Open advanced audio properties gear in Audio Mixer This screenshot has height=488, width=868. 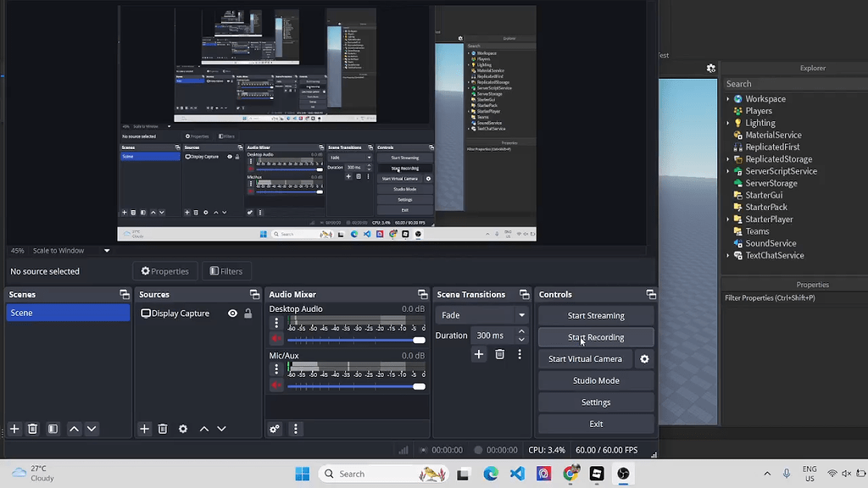tap(273, 429)
